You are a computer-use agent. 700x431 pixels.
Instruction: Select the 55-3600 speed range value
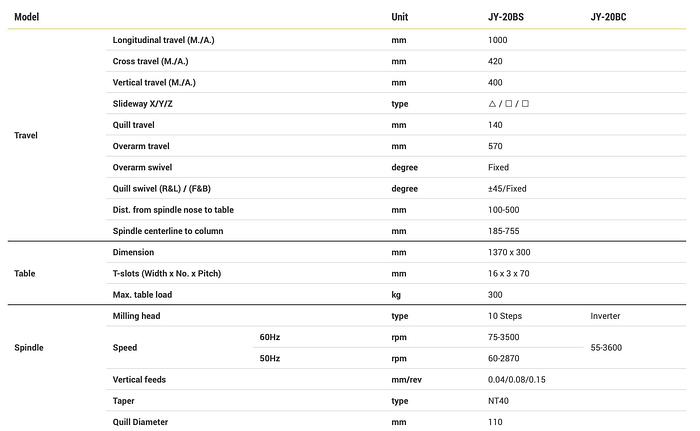pos(607,348)
